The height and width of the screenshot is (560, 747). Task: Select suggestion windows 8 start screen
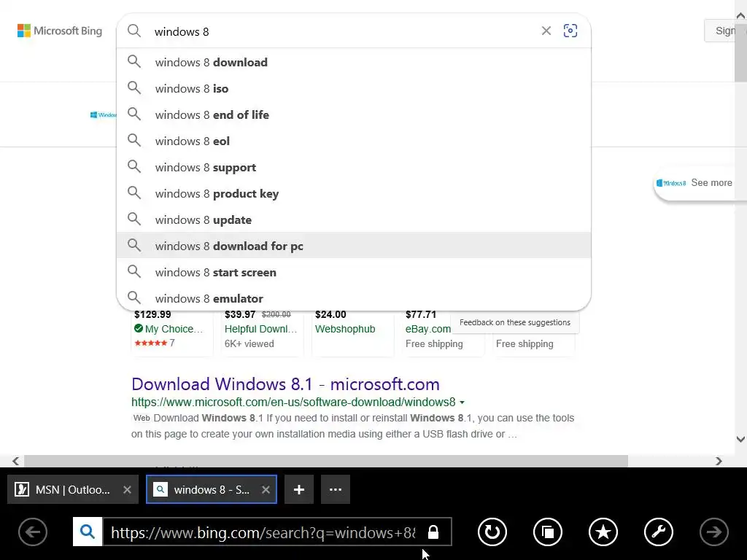pyautogui.click(x=354, y=272)
